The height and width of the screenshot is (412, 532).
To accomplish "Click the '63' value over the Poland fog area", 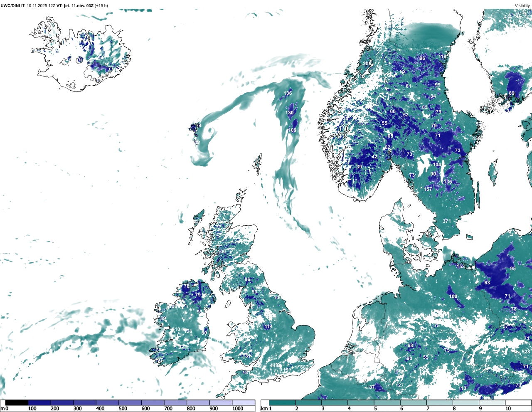I will pos(487,283).
